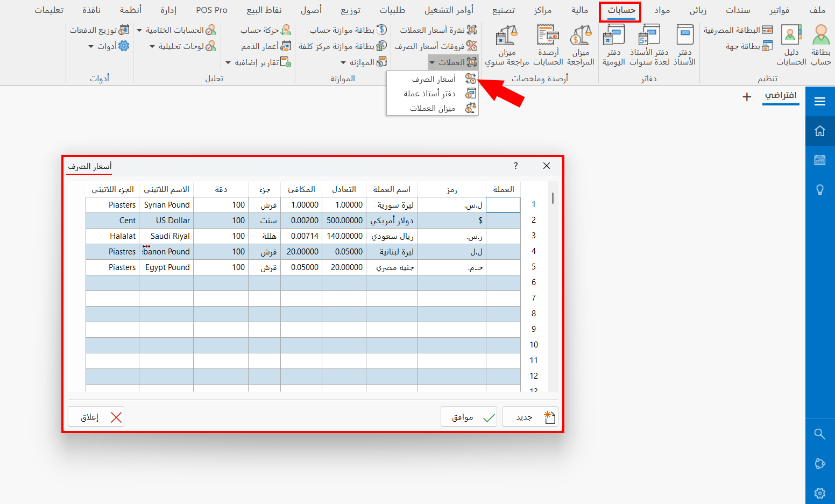Viewport: 835px width, 504px height.
Task: Click the lightbulb tips icon
Action: click(x=820, y=190)
